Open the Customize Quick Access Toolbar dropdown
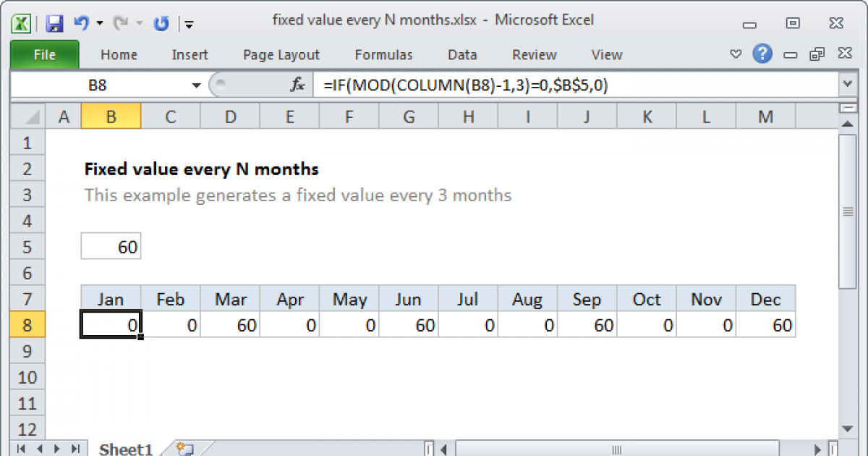 coord(189,24)
